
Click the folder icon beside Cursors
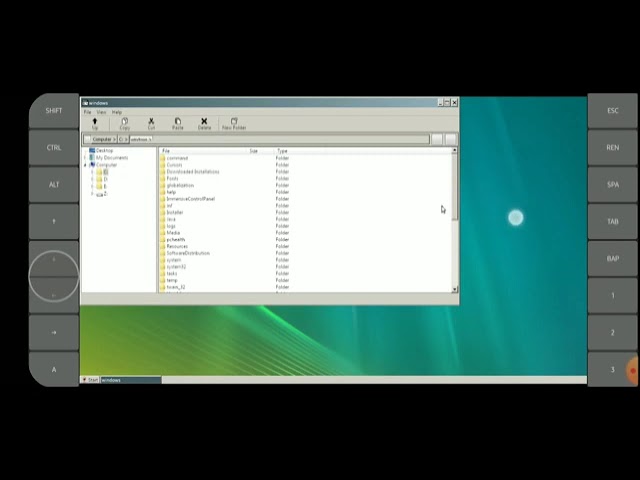pyautogui.click(x=162, y=165)
